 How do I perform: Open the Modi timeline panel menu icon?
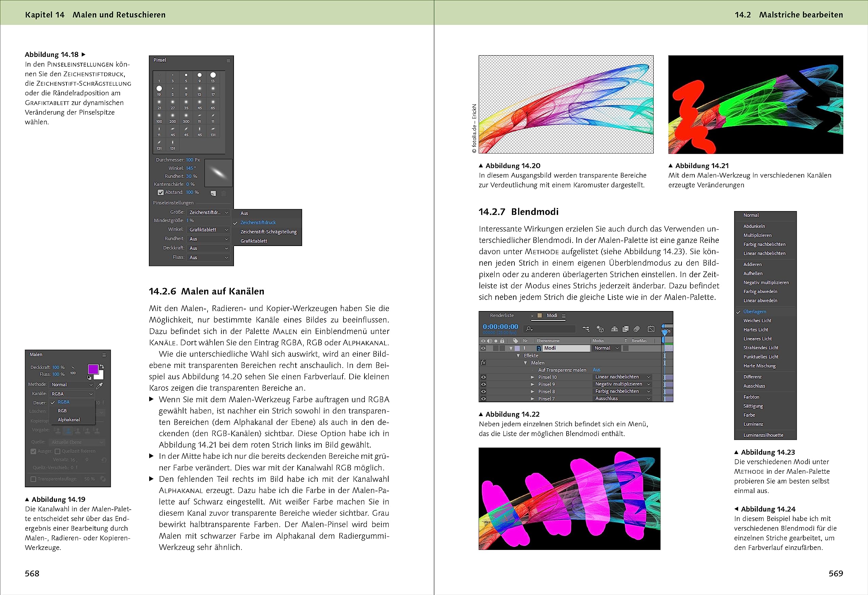pos(564,316)
